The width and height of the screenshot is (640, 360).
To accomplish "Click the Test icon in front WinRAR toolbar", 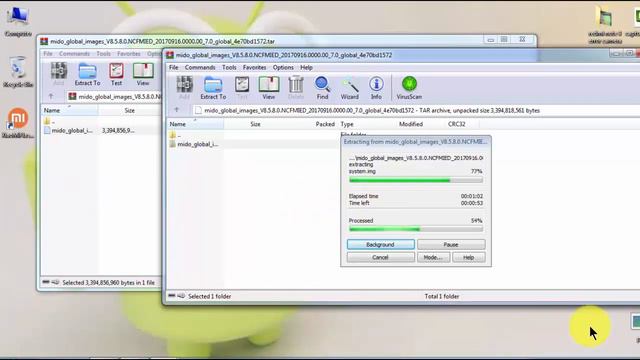I will tap(242, 87).
